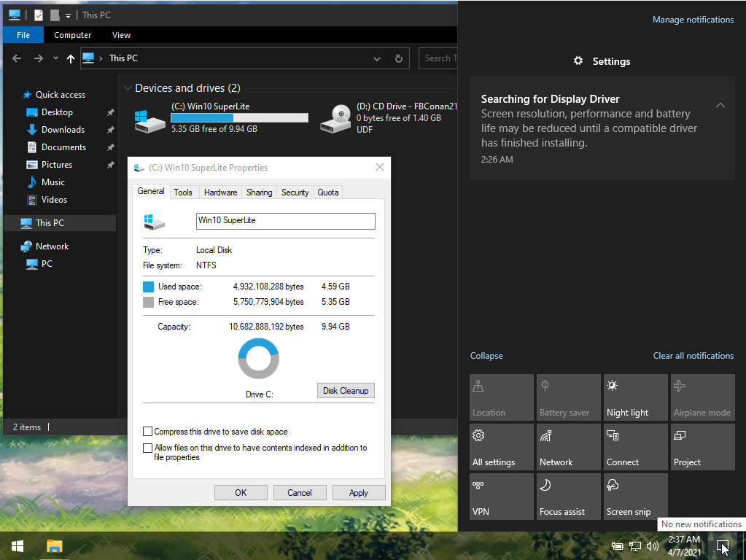Open the recent locations dropdown arrow
Image resolution: width=746 pixels, height=560 pixels.
point(55,58)
